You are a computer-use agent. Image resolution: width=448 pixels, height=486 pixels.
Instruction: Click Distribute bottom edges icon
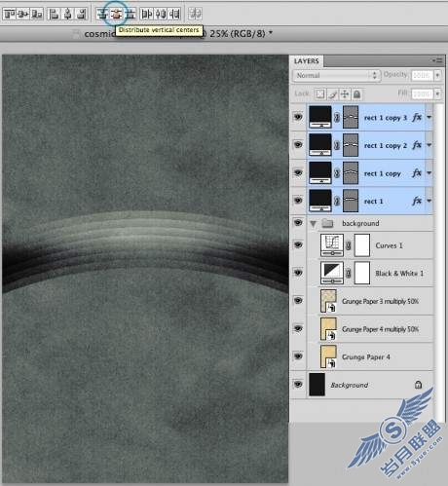coord(130,14)
